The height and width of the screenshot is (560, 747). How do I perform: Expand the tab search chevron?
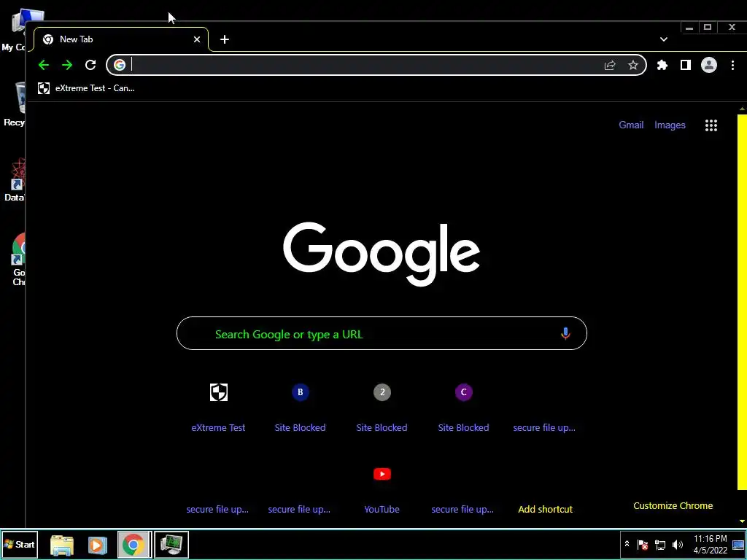[x=664, y=39]
